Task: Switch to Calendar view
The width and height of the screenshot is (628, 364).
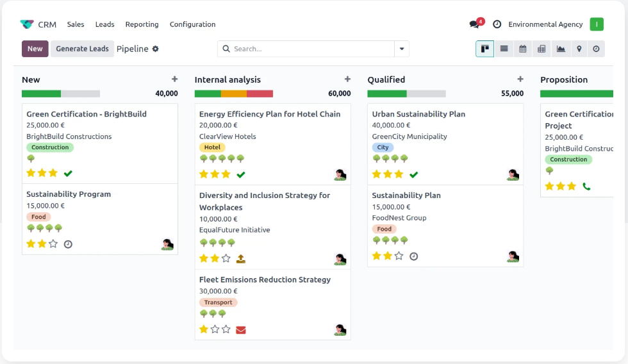Action: point(523,49)
